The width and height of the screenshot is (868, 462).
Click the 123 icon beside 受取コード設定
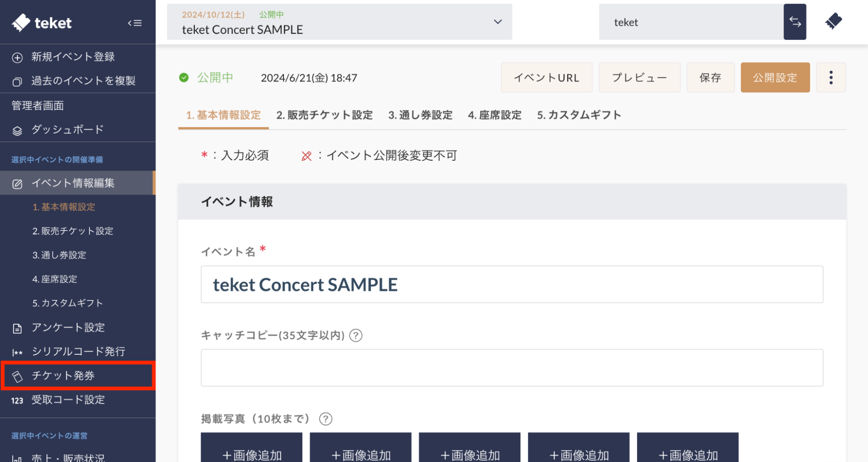click(17, 401)
